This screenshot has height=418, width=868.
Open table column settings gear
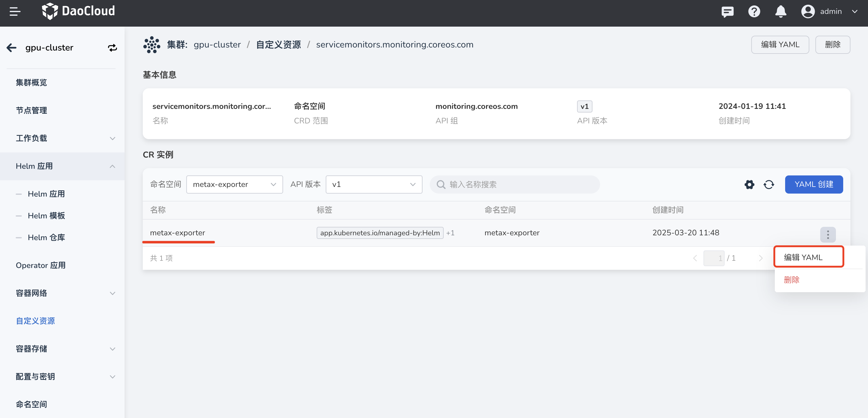[x=749, y=185]
